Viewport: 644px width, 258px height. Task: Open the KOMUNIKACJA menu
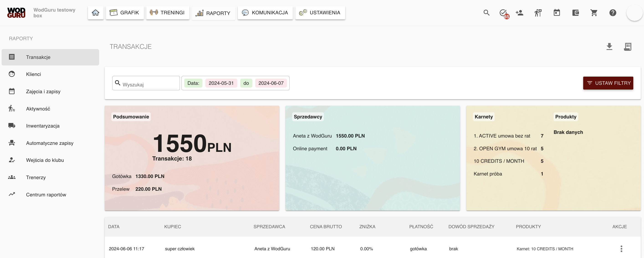click(265, 13)
